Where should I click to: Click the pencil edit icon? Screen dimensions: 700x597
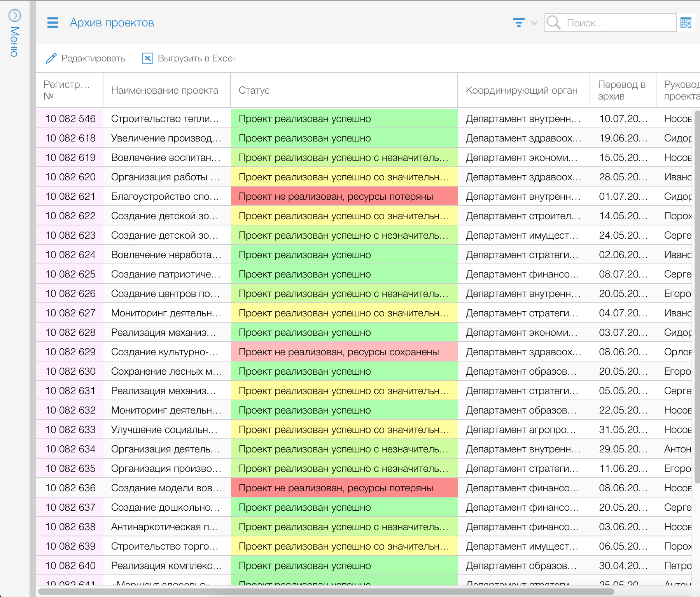click(x=51, y=58)
